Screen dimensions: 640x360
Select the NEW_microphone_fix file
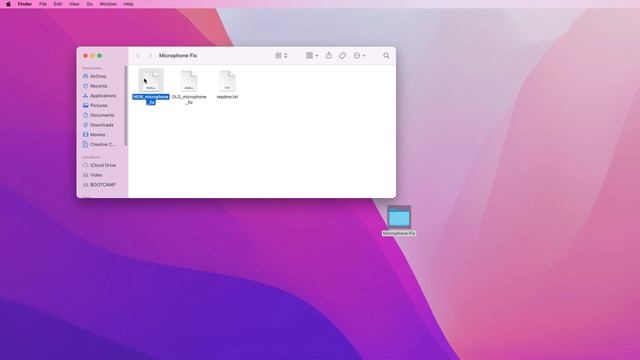tap(151, 81)
